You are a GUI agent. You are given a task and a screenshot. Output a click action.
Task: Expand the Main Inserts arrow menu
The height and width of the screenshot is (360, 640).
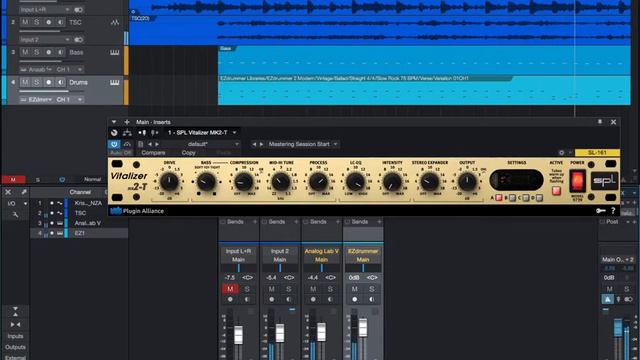click(114, 122)
